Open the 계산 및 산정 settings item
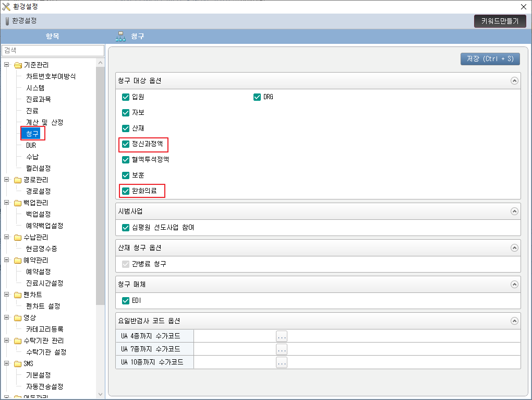Image resolution: width=532 pixels, height=400 pixels. click(x=44, y=122)
